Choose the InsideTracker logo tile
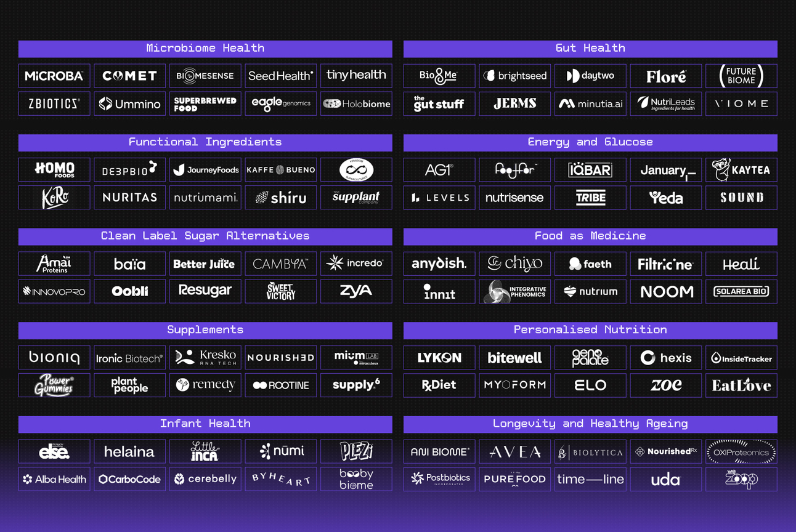The height and width of the screenshot is (532, 796). click(x=741, y=358)
